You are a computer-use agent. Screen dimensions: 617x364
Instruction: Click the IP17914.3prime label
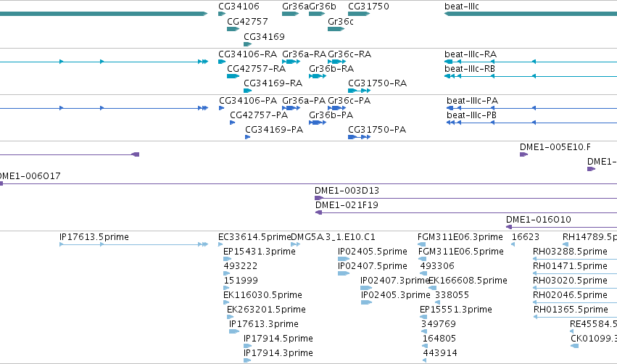coord(278,353)
